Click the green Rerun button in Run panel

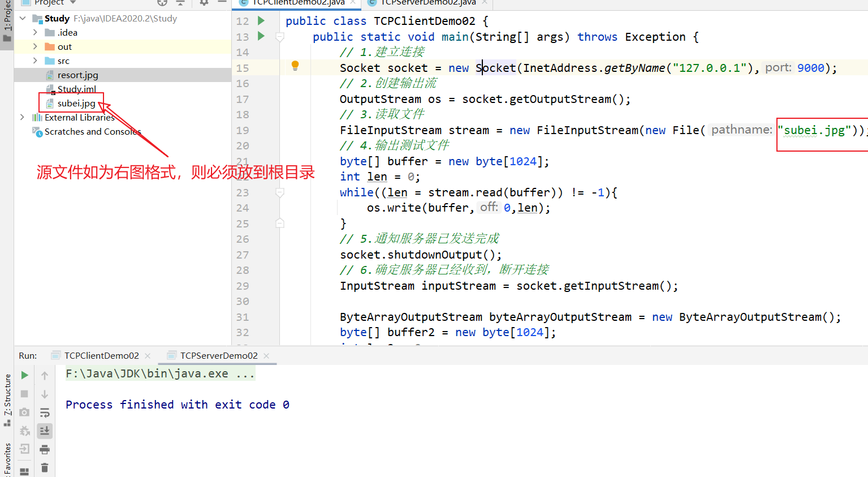coord(24,375)
